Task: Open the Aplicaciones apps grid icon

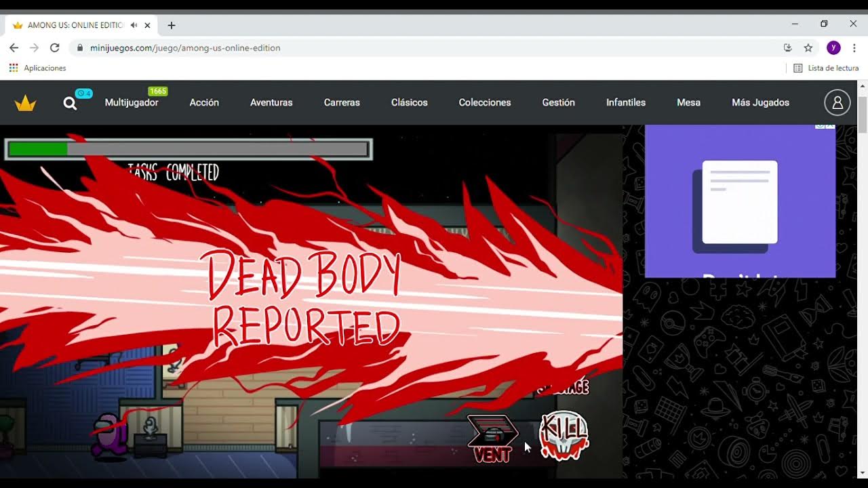Action: click(14, 68)
